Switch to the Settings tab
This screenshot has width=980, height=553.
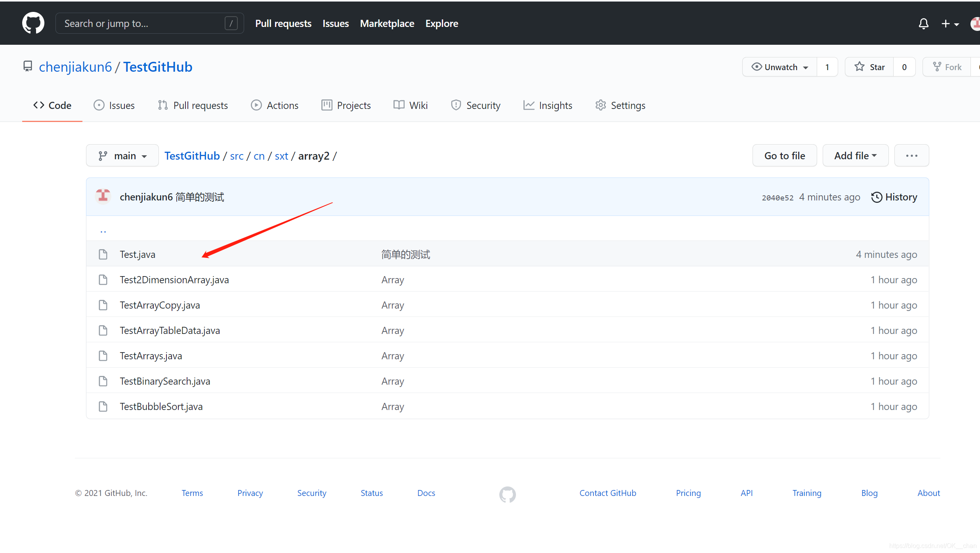tap(620, 105)
